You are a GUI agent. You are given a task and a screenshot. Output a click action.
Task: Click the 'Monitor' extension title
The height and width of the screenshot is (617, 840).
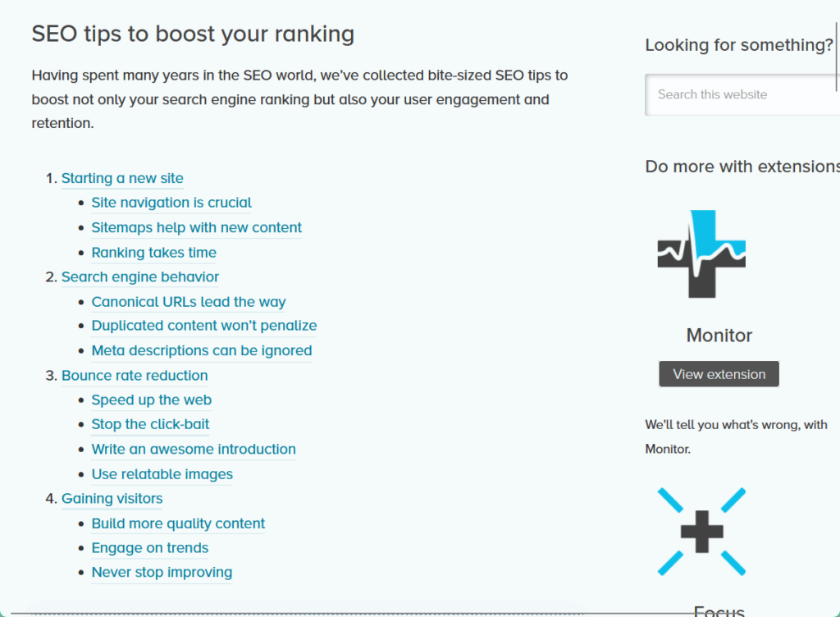click(x=719, y=336)
